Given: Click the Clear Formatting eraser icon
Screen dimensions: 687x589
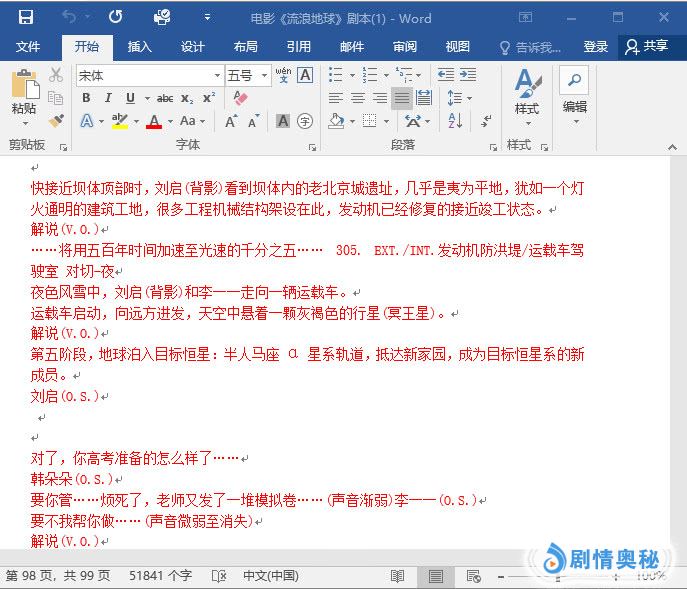Looking at the screenshot, I should [x=239, y=98].
